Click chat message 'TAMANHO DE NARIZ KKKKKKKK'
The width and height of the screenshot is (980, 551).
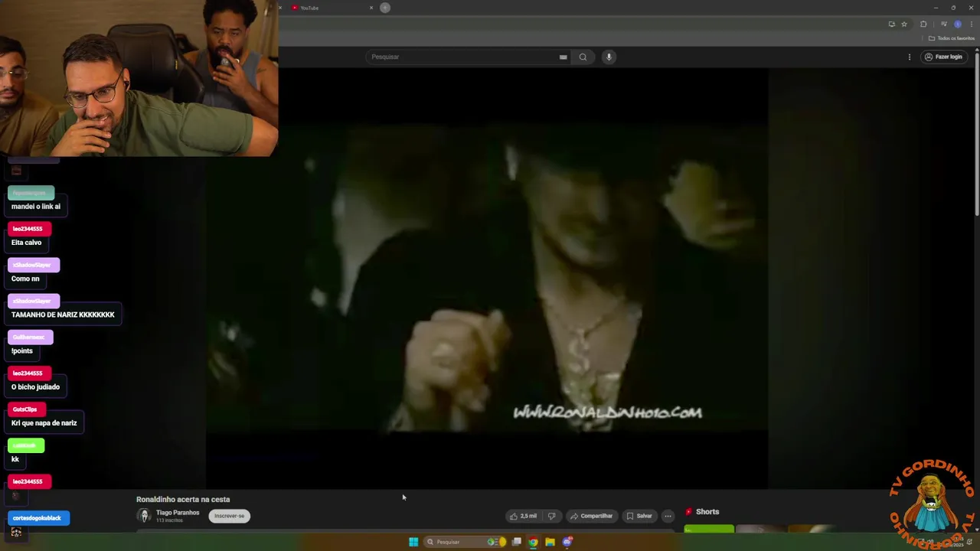(x=63, y=315)
